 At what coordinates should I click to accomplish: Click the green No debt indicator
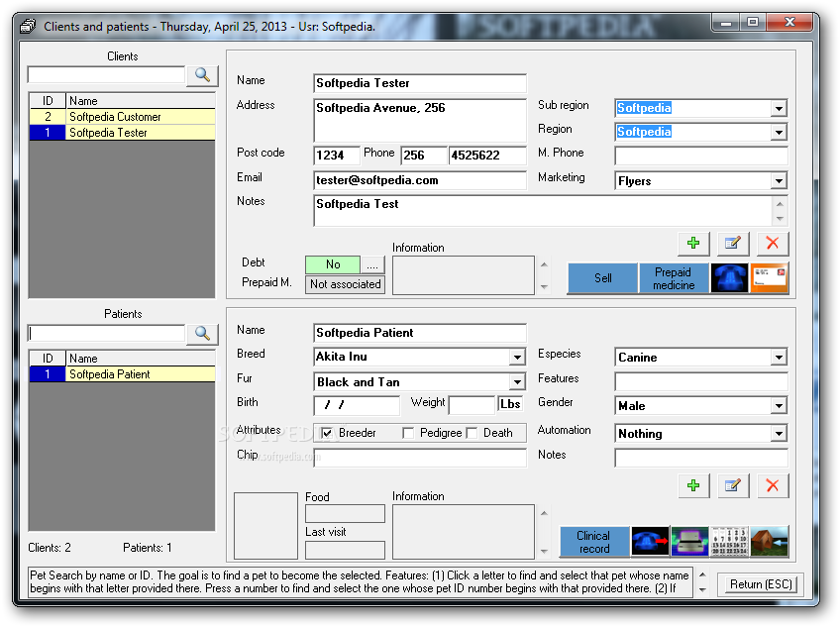[x=333, y=264]
